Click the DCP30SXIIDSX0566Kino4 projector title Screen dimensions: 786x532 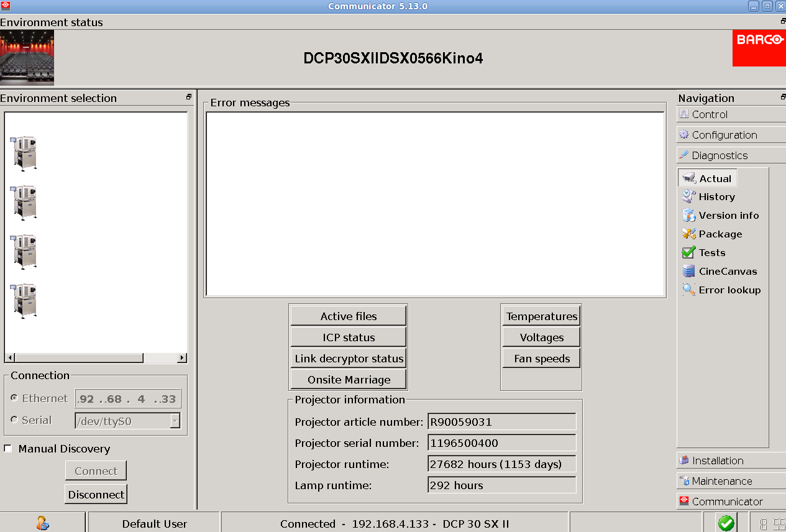point(393,58)
